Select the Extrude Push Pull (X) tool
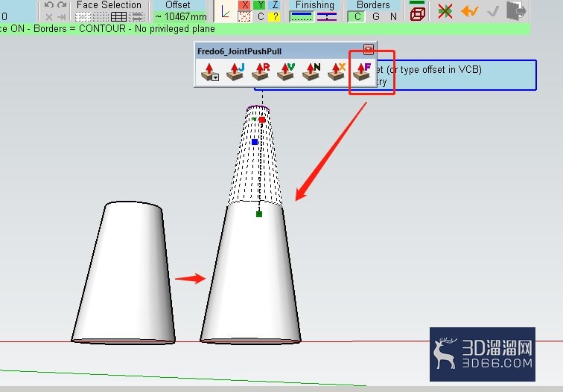 337,71
